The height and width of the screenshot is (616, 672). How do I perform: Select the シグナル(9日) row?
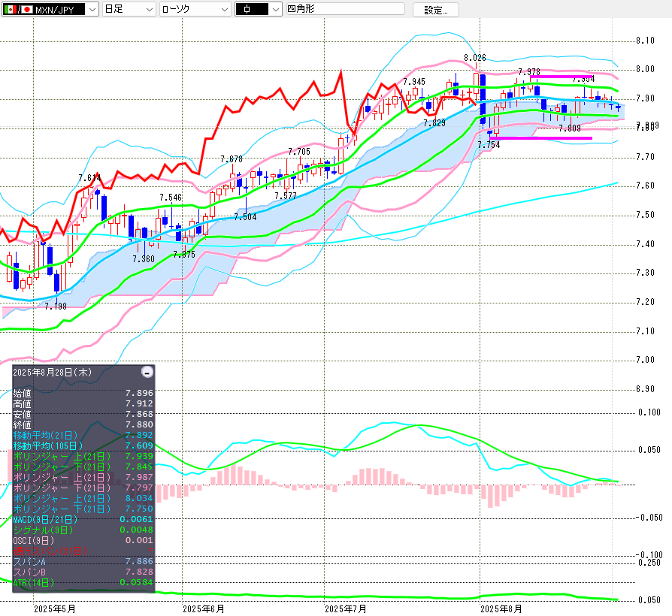tap(83, 530)
